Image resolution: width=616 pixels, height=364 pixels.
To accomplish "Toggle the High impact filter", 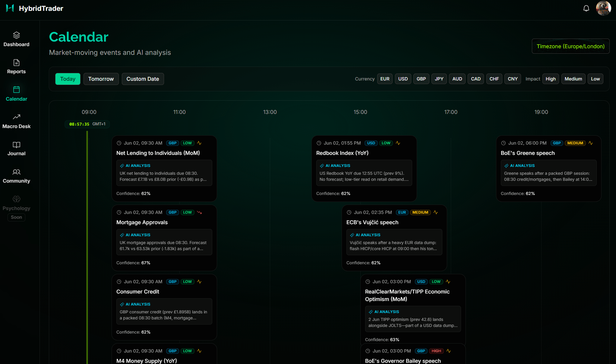I will [x=551, y=79].
